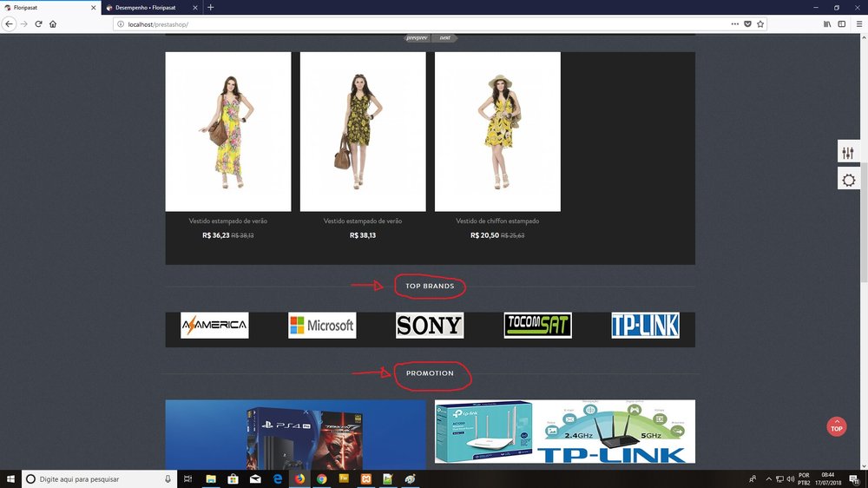The width and height of the screenshot is (868, 488).
Task: Click the Digite aqui para pesquisar box
Action: pyautogui.click(x=100, y=479)
